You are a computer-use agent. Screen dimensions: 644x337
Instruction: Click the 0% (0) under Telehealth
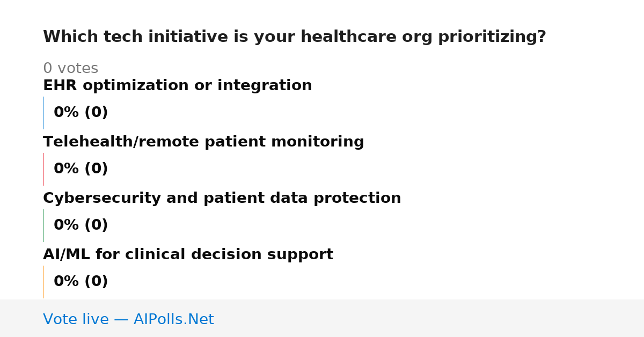(x=80, y=169)
